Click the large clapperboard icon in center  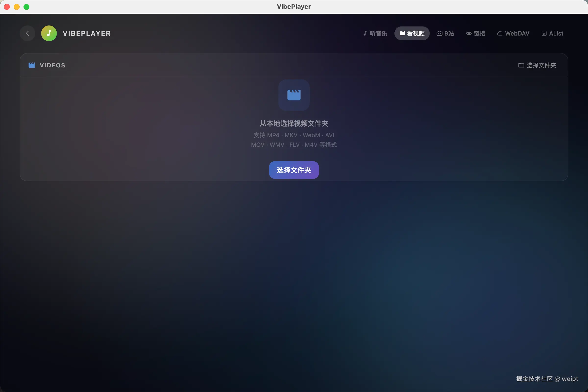294,95
